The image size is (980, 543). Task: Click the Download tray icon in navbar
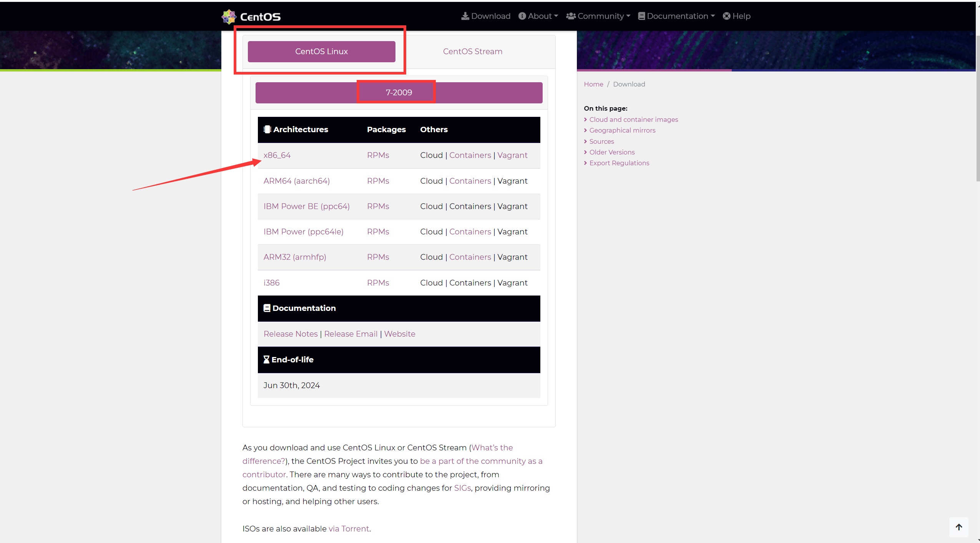(x=465, y=16)
